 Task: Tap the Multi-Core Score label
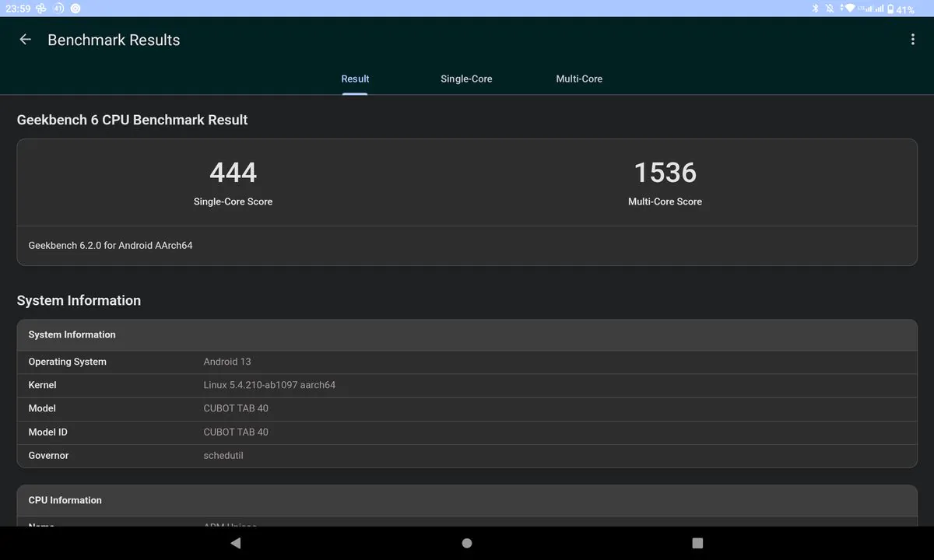point(665,201)
